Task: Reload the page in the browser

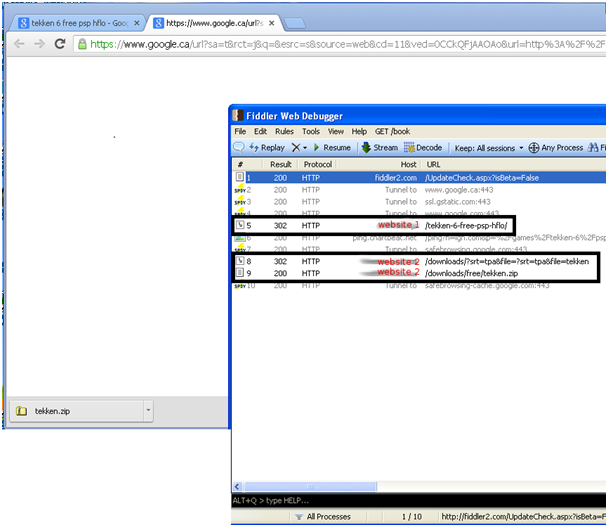Action: [x=60, y=44]
